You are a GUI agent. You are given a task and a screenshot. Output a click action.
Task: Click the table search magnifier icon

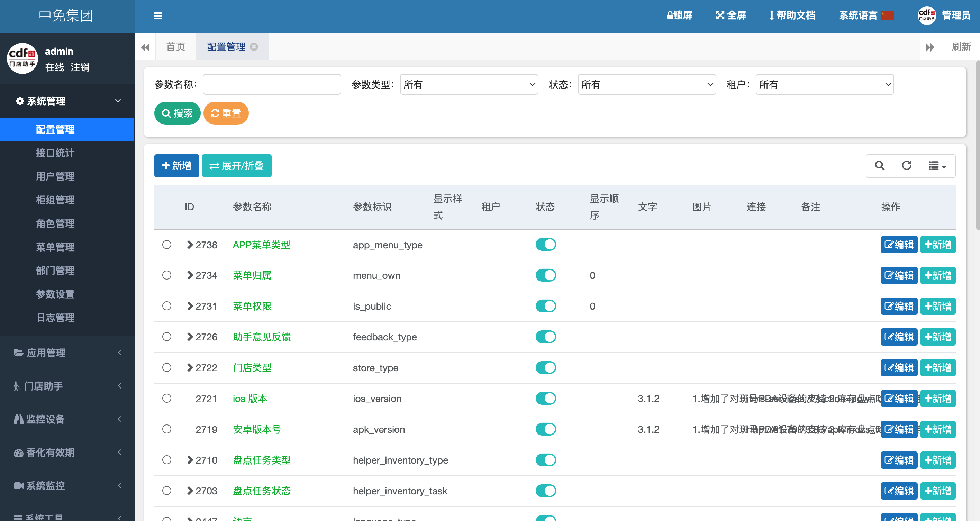[x=879, y=166]
